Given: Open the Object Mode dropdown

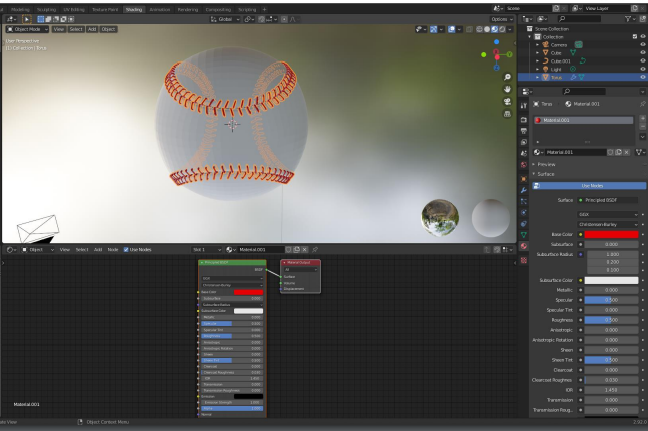Looking at the screenshot, I should (27, 29).
